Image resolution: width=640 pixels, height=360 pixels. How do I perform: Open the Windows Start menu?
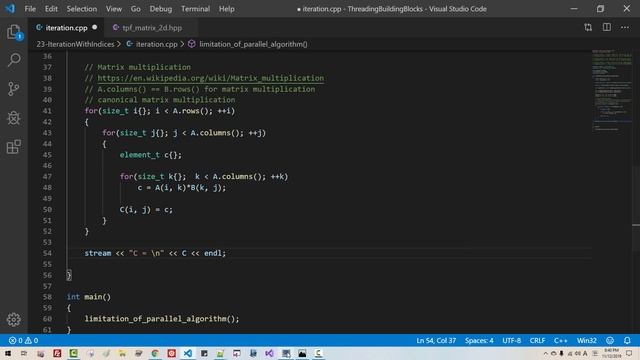click(8, 353)
